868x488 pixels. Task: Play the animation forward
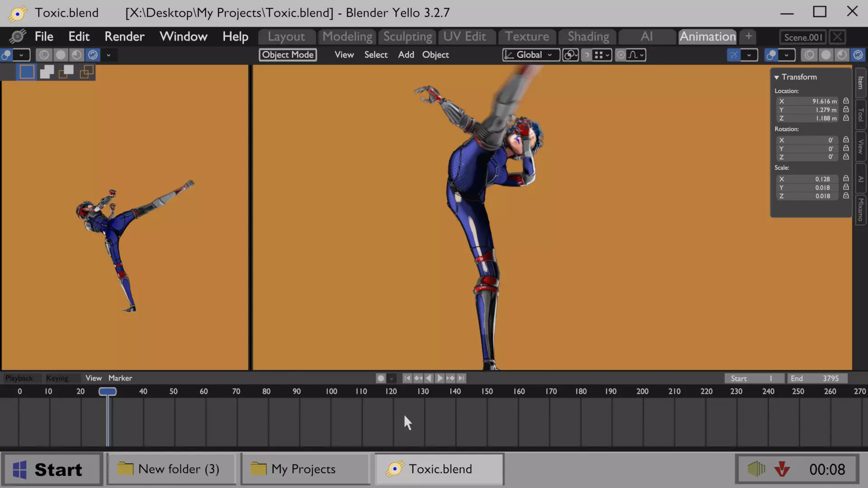(439, 378)
